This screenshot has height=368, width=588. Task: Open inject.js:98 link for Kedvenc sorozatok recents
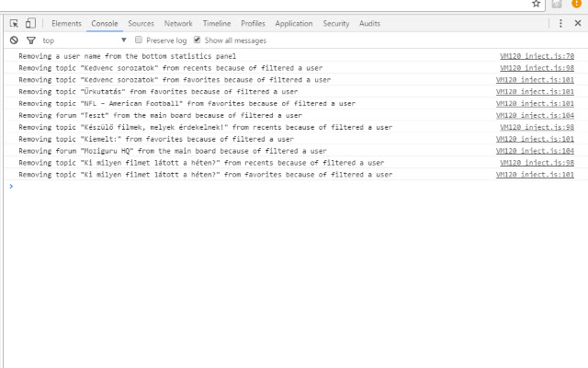point(537,68)
